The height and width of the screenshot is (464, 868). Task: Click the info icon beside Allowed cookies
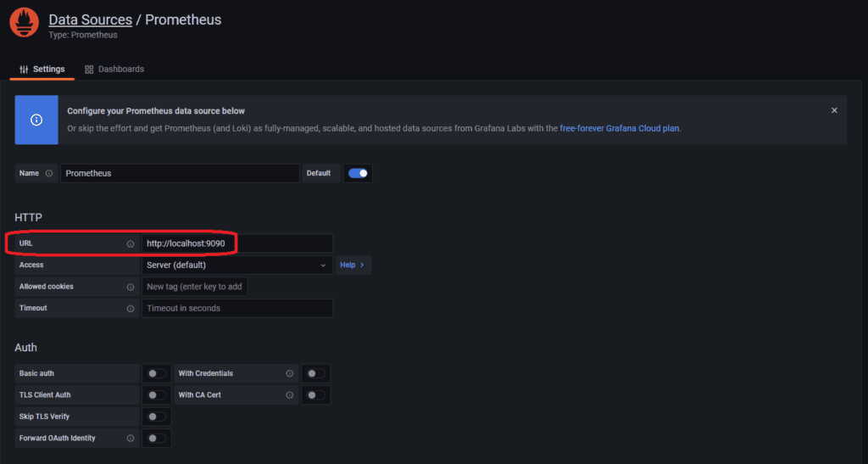click(x=131, y=287)
